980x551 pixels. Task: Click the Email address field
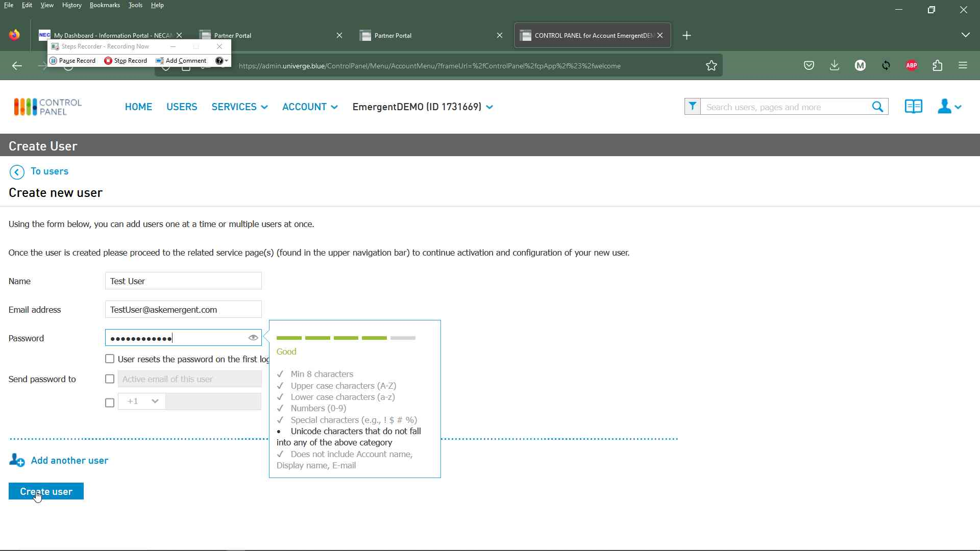click(x=183, y=310)
